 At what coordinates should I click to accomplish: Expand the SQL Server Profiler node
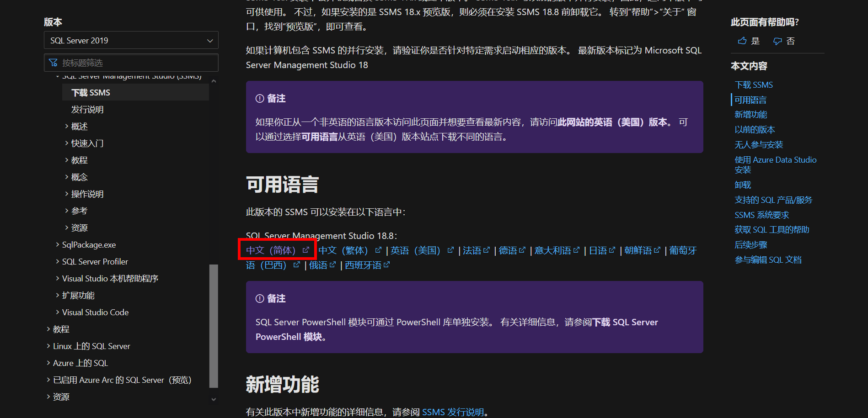(58, 261)
